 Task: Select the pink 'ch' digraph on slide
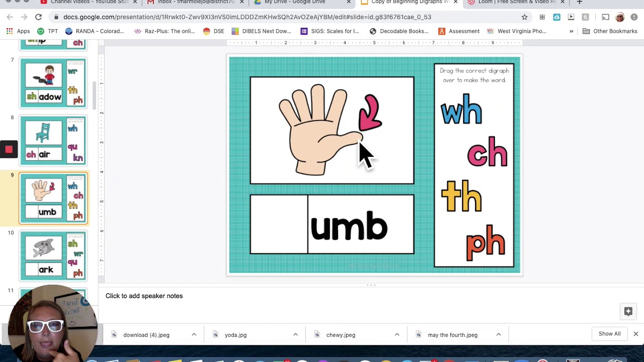pyautogui.click(x=487, y=151)
